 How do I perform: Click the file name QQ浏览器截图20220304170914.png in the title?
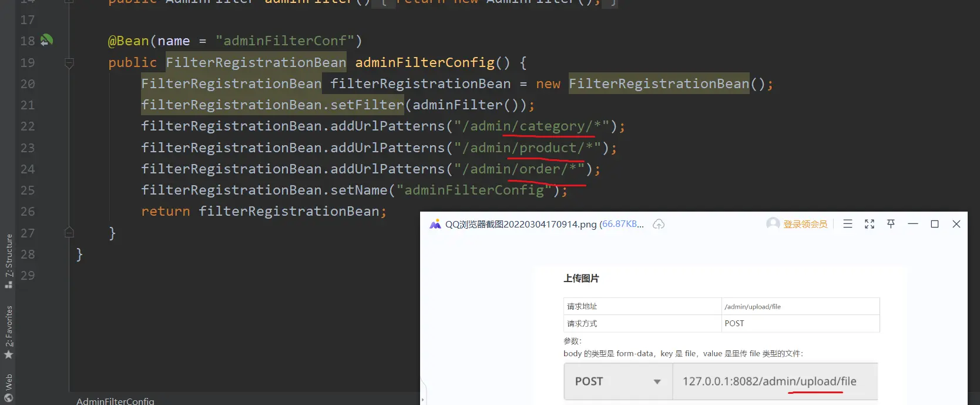coord(521,224)
